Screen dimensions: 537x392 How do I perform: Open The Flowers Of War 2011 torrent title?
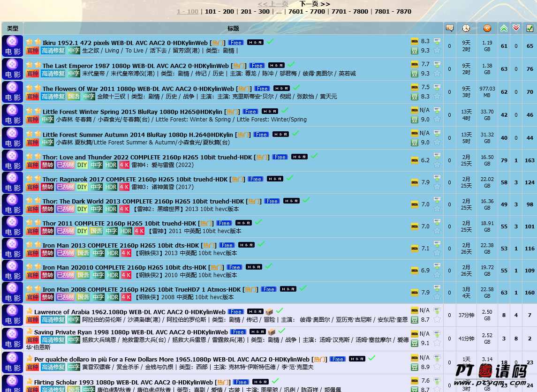pos(138,89)
